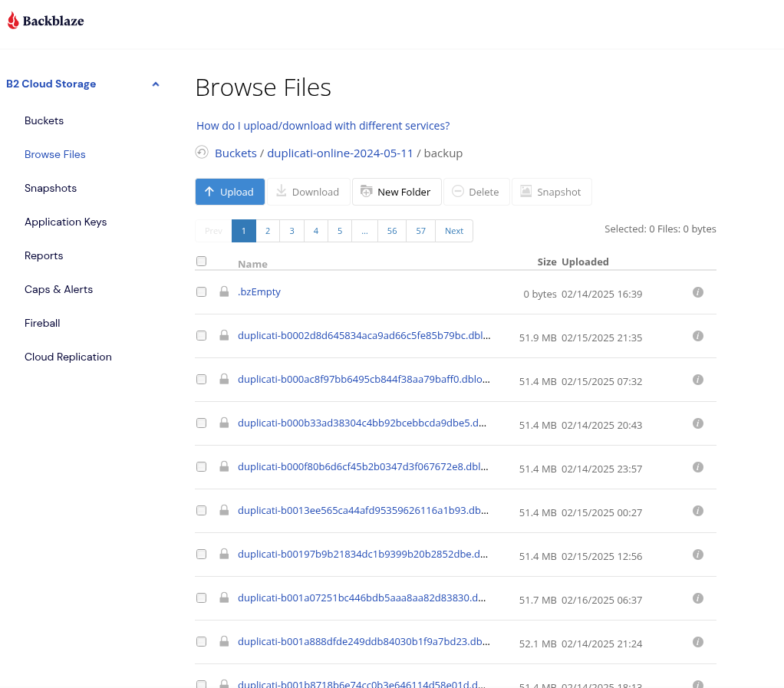This screenshot has height=688, width=784.
Task: Check the .bzEmpty file checkbox
Action: tap(202, 292)
